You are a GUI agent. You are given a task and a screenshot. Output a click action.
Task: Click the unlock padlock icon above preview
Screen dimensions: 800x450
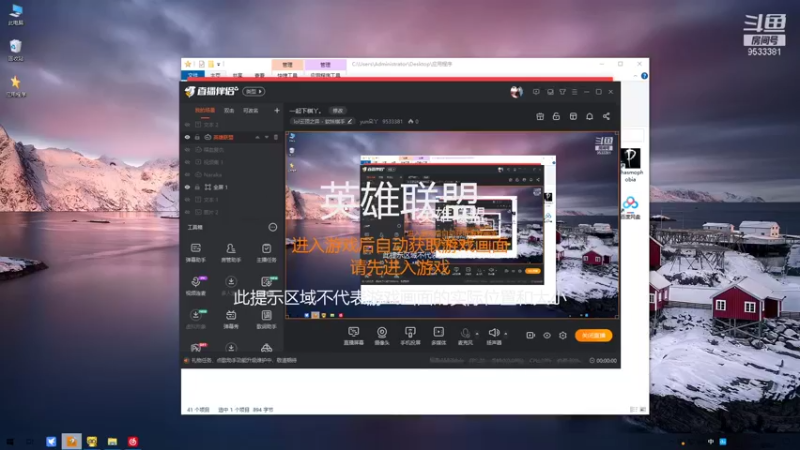[x=556, y=116]
